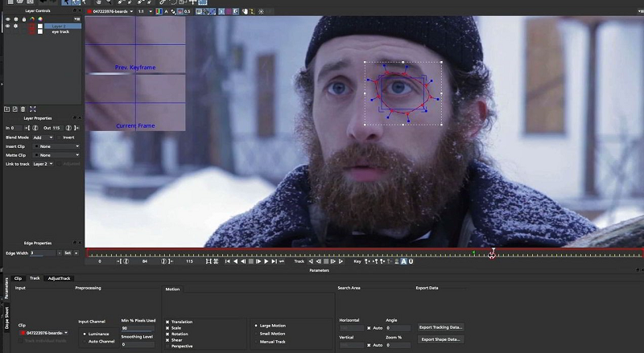
Task: Click the track backward button
Action: click(x=312, y=261)
